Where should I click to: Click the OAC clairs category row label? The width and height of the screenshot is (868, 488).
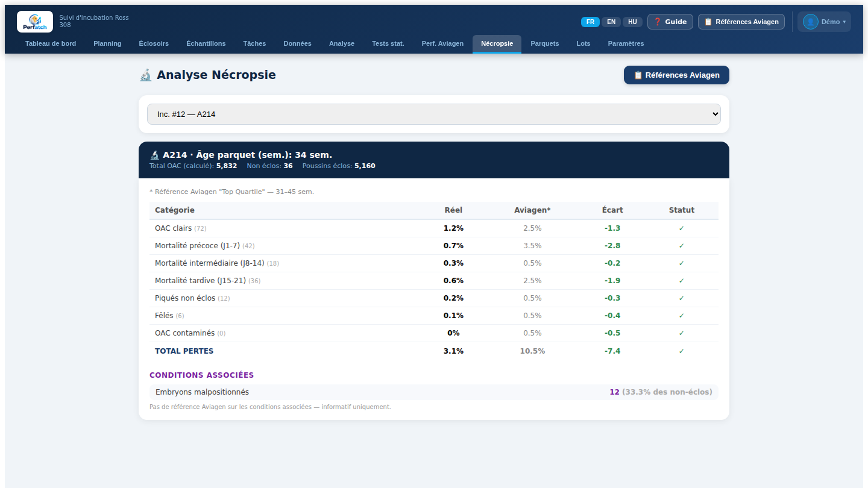click(x=173, y=228)
